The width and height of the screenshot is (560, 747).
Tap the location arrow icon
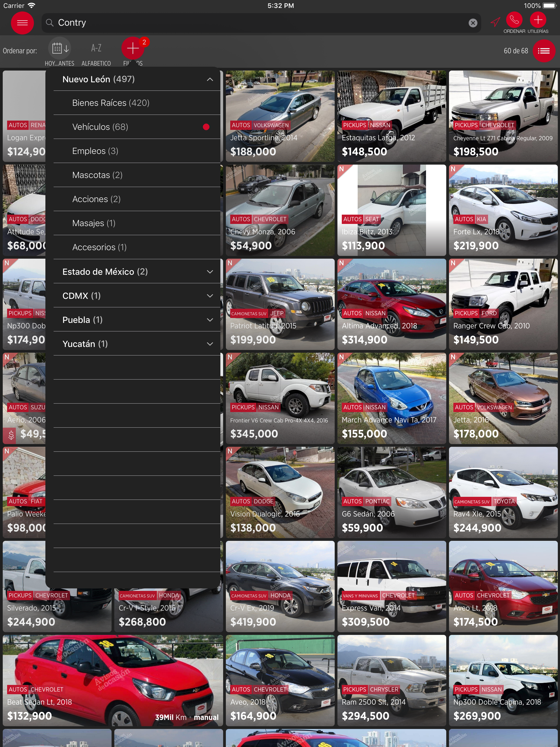(495, 22)
